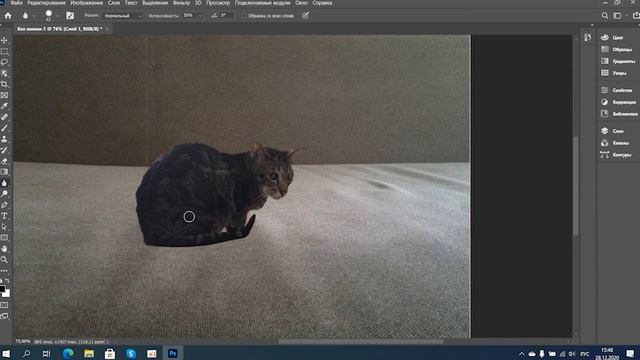The width and height of the screenshot is (640, 360).
Task: Select the Rectangular Marquee tool
Action: 4,51
